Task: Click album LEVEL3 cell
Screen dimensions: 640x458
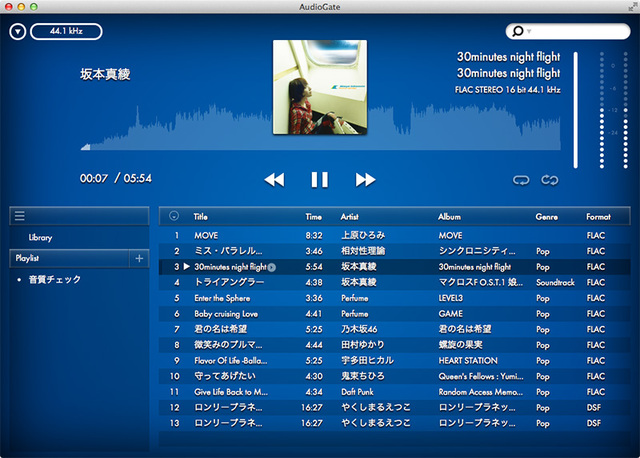Action: pyautogui.click(x=451, y=298)
